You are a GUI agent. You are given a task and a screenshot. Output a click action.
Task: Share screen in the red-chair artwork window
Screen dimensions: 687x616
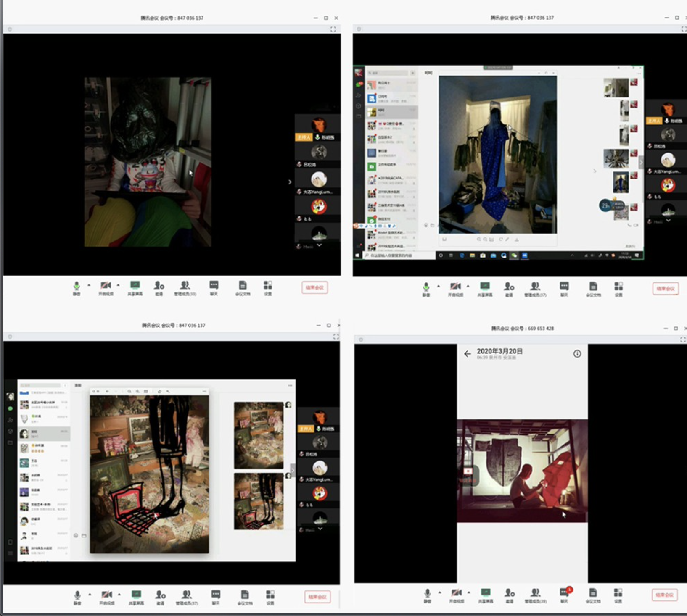(136, 598)
